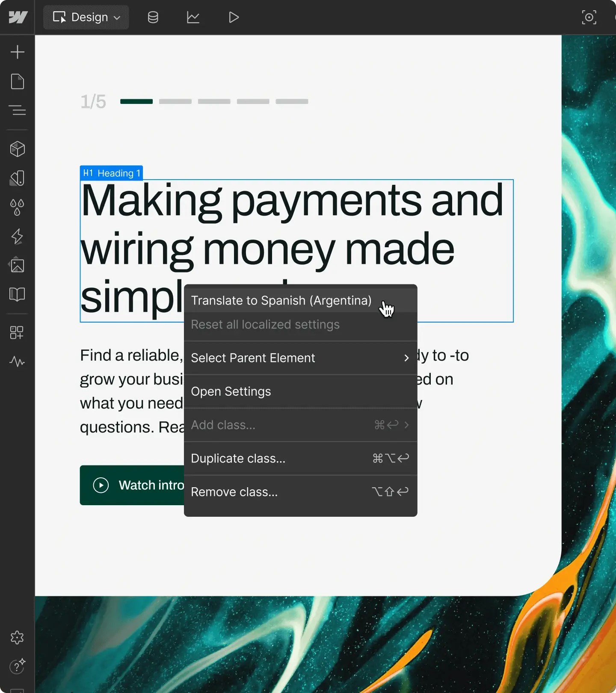The height and width of the screenshot is (693, 616).
Task: Choose Translate to Spanish (Argentina)
Action: 281,300
